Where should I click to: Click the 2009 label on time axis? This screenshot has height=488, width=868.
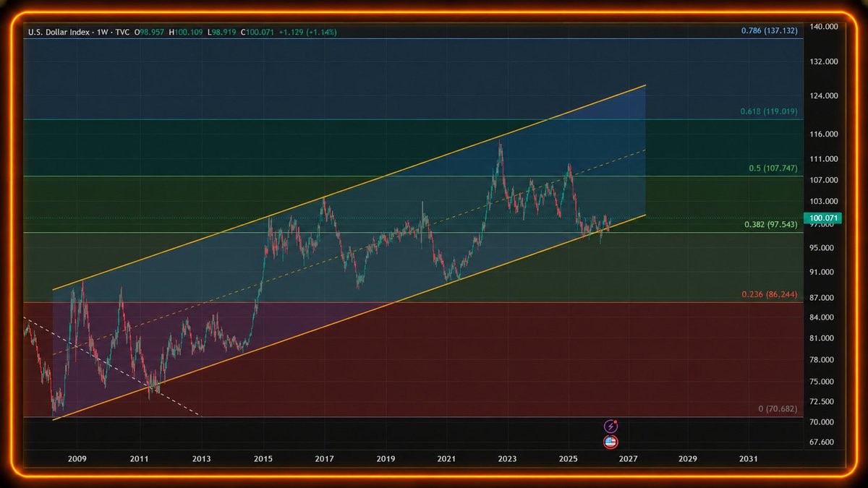pos(77,459)
